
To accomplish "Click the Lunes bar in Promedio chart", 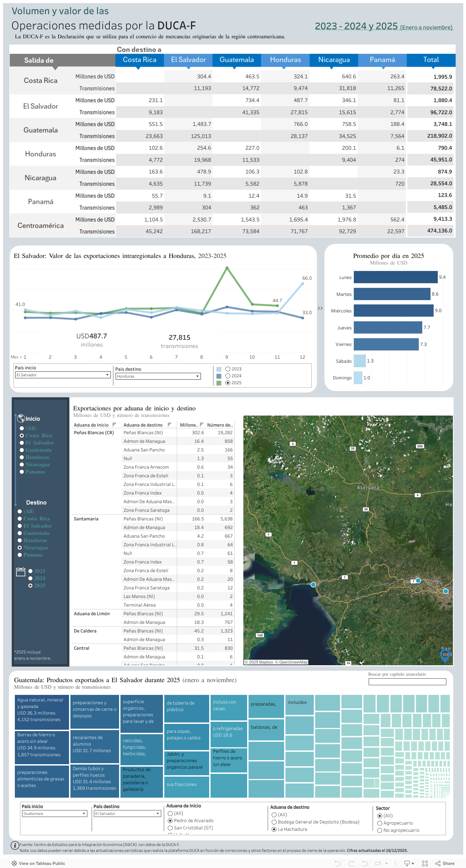I will tap(395, 277).
